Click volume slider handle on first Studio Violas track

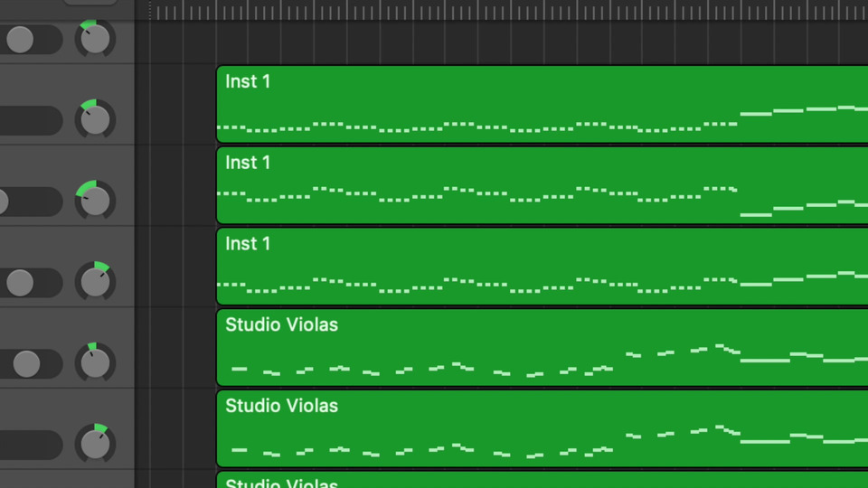click(26, 364)
